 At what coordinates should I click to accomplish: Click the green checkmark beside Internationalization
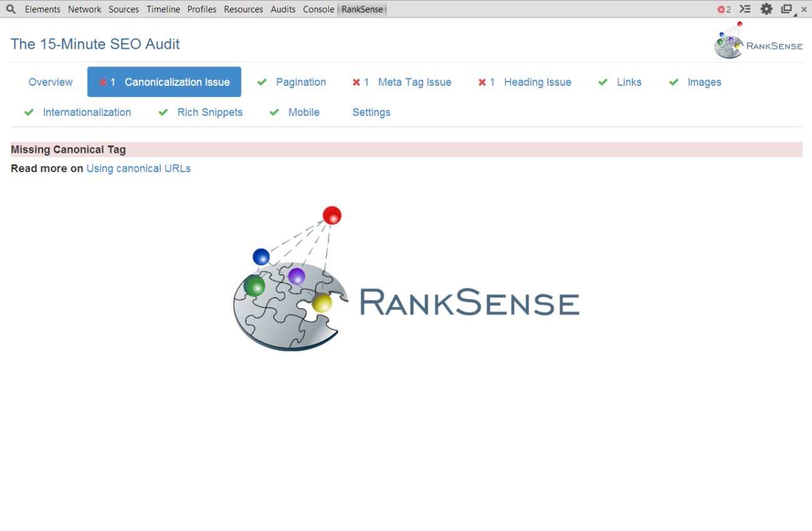tap(29, 112)
